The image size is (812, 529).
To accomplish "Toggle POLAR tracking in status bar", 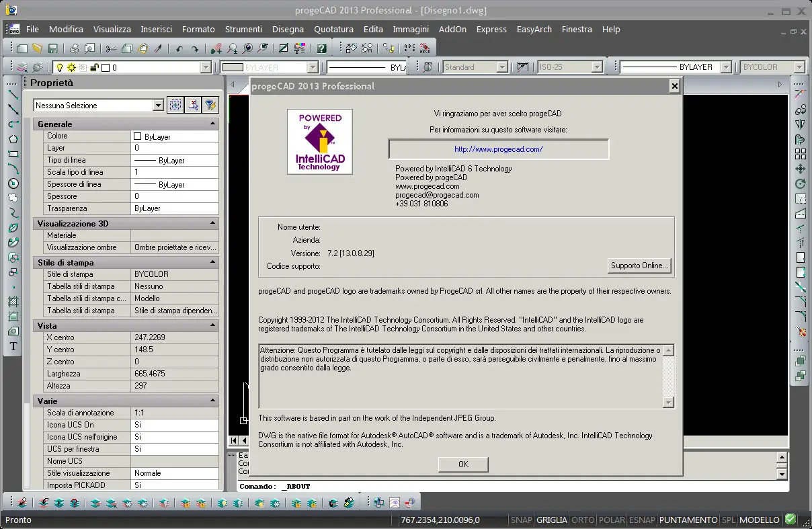I will [612, 520].
